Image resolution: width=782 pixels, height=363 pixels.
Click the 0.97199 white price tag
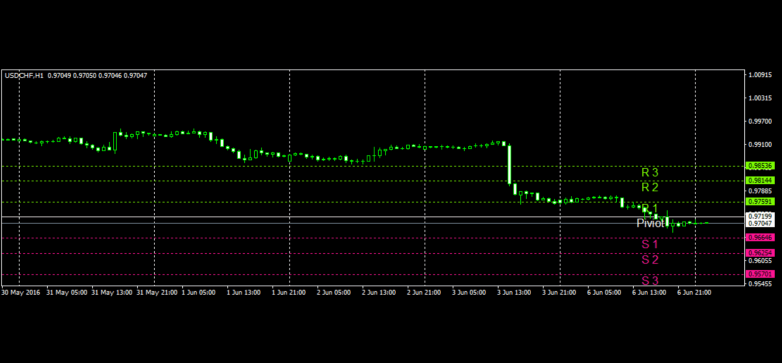760,216
